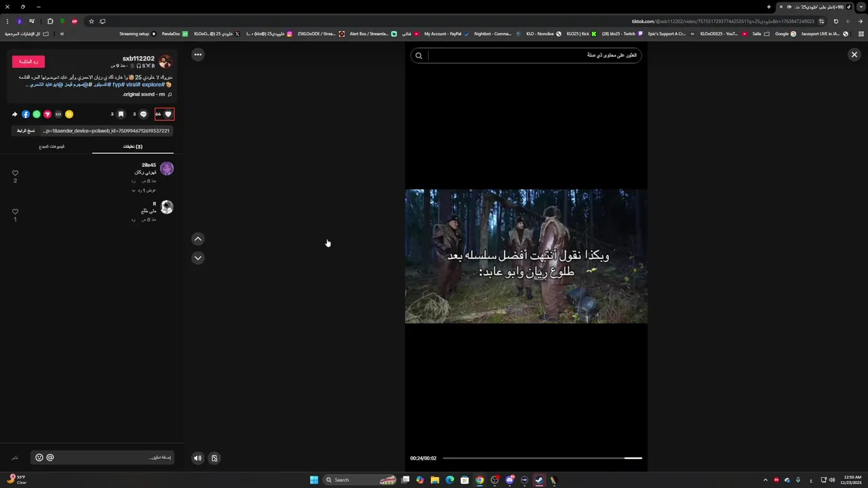
Task: Bookmark the video with the save icon
Action: (x=121, y=115)
